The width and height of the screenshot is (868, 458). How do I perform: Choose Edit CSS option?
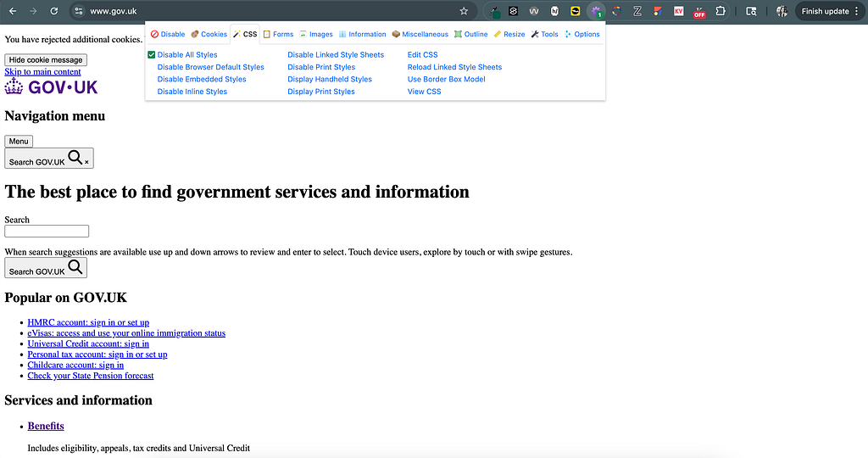pos(422,55)
